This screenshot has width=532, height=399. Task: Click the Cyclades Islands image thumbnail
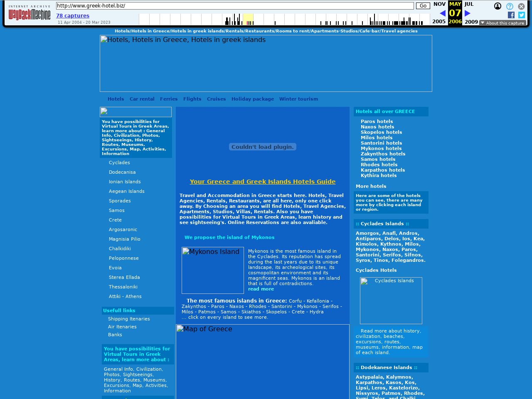391,300
